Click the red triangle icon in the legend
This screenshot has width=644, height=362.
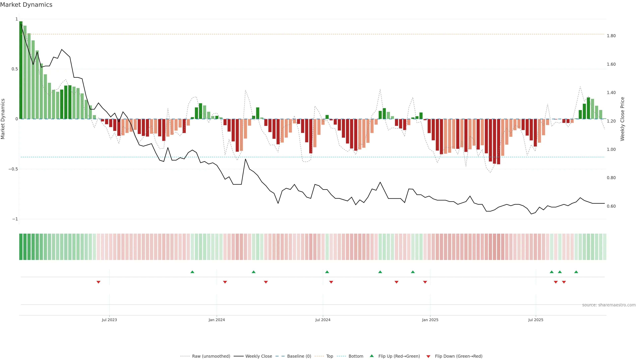point(428,356)
